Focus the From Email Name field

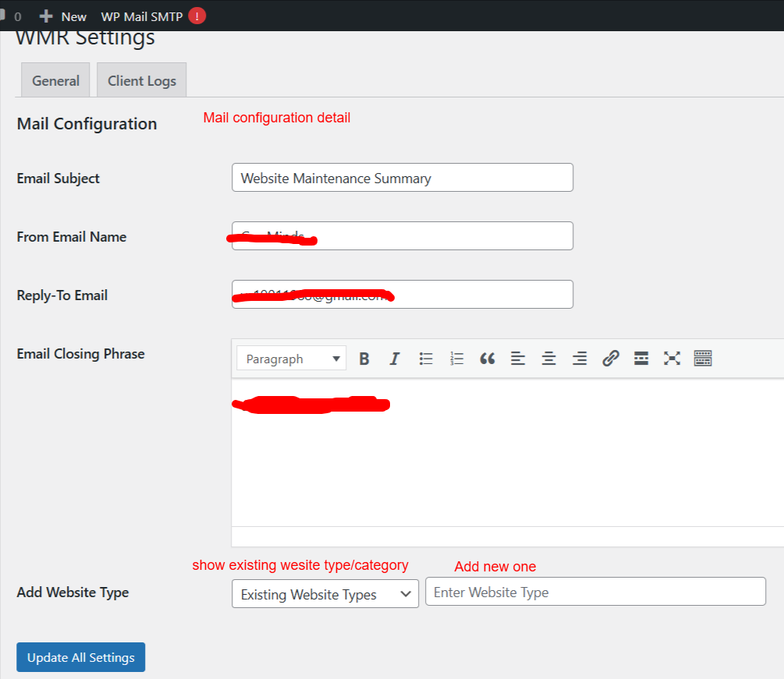click(x=403, y=236)
